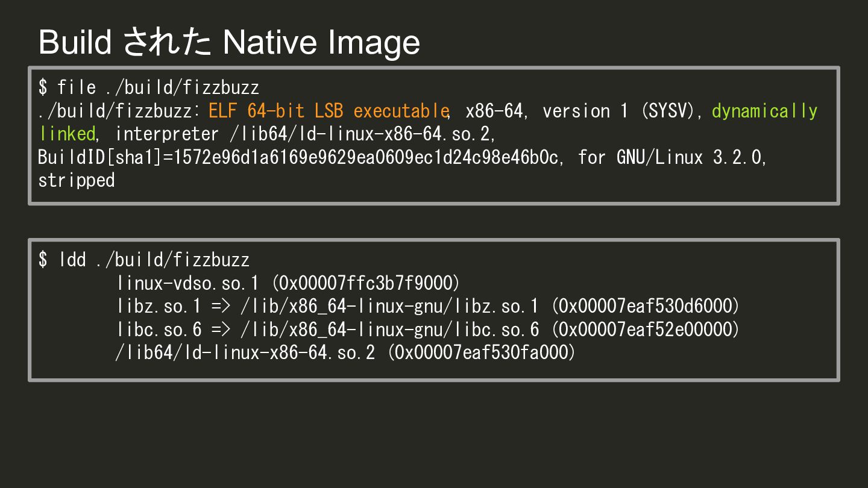Click the word 'stripped'
868x488 pixels.
(x=77, y=180)
